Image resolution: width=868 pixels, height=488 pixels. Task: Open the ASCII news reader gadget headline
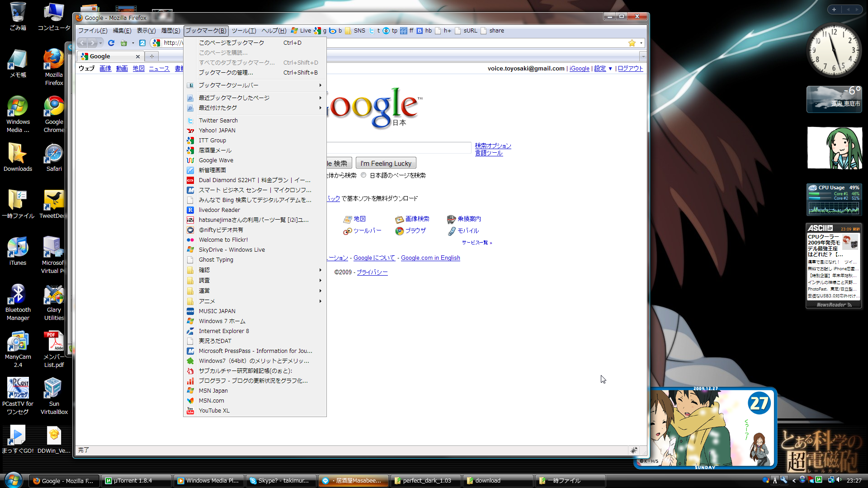(x=824, y=246)
